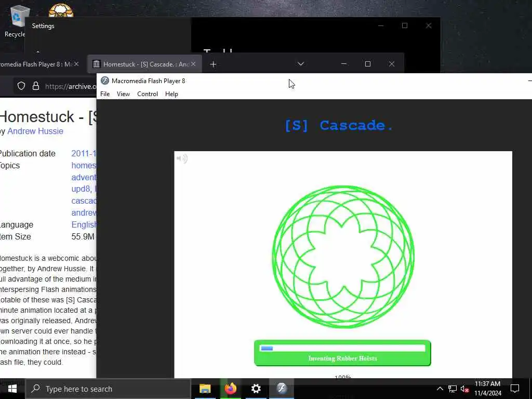Open the View menu in Flash Player
532x399 pixels.
tap(123, 94)
